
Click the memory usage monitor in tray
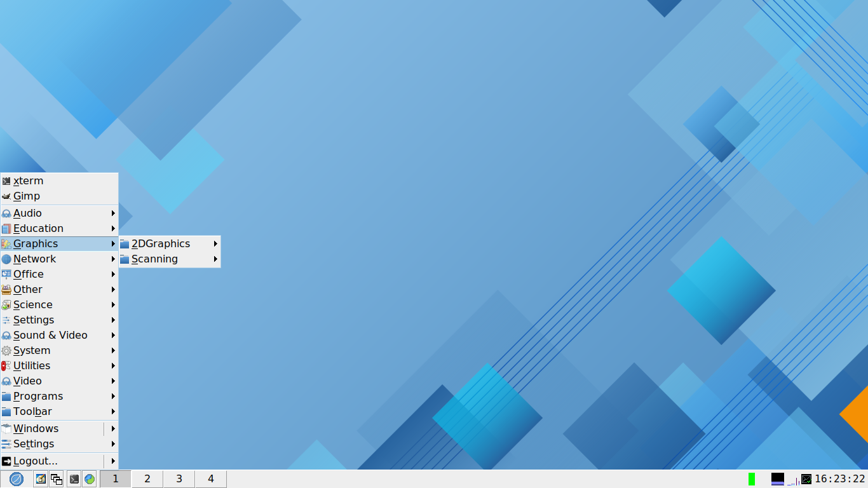click(778, 479)
